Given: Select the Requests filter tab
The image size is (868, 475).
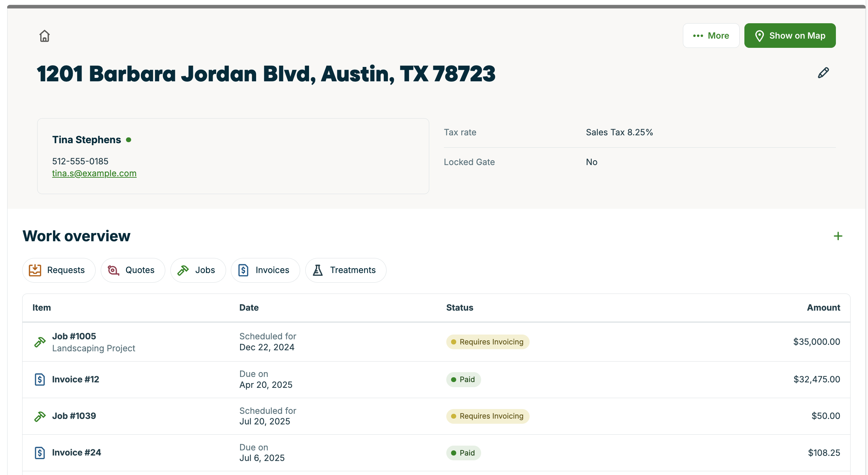Looking at the screenshot, I should pyautogui.click(x=58, y=270).
